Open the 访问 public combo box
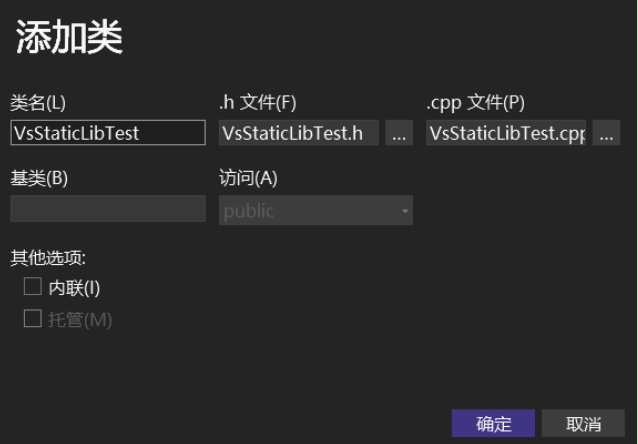638x444 pixels. 316,210
